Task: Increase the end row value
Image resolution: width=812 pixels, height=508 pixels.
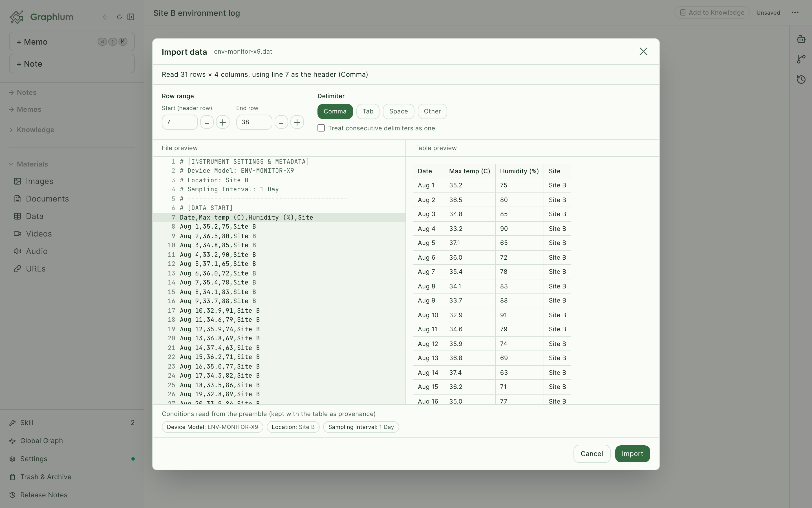Action: (x=297, y=122)
